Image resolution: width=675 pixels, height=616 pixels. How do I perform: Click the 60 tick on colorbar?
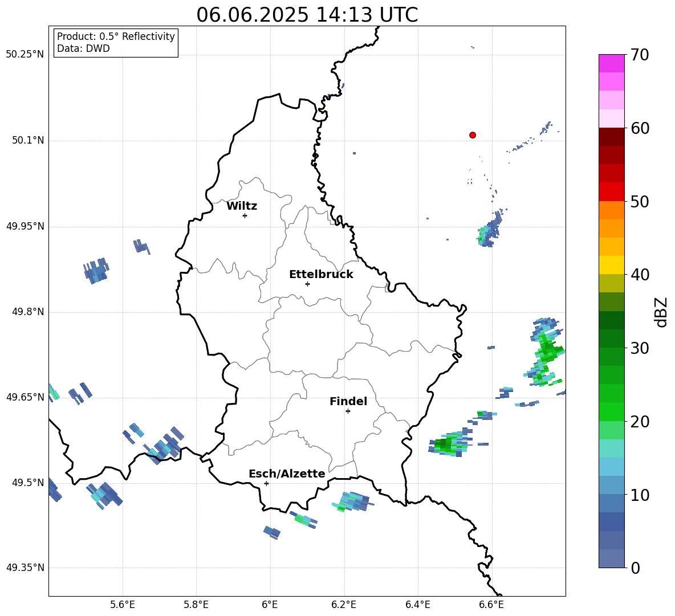pyautogui.click(x=640, y=128)
